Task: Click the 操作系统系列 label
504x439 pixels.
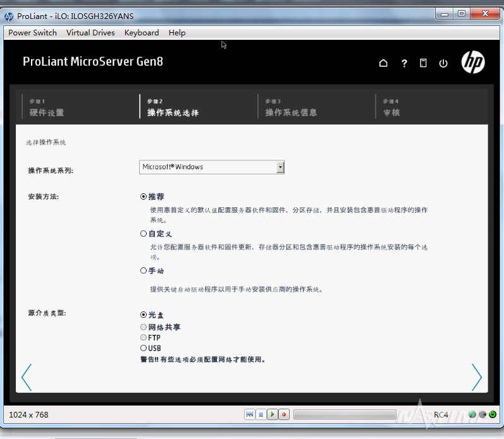Action: pyautogui.click(x=51, y=171)
